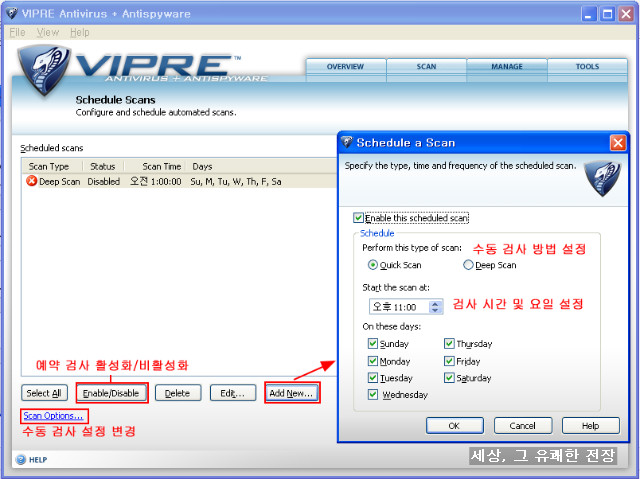Click the VIPRE title bar app icon
Image resolution: width=640 pixels, height=479 pixels.
tap(11, 13)
